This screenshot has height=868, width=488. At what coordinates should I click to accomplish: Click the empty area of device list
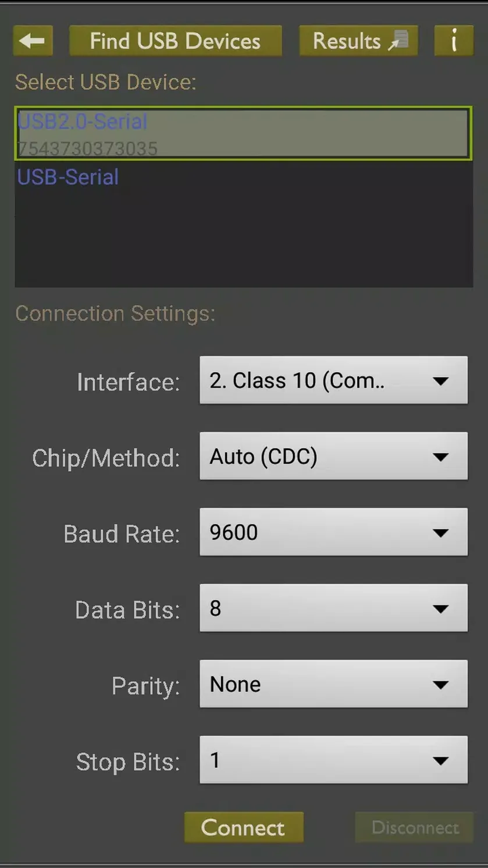(243, 239)
